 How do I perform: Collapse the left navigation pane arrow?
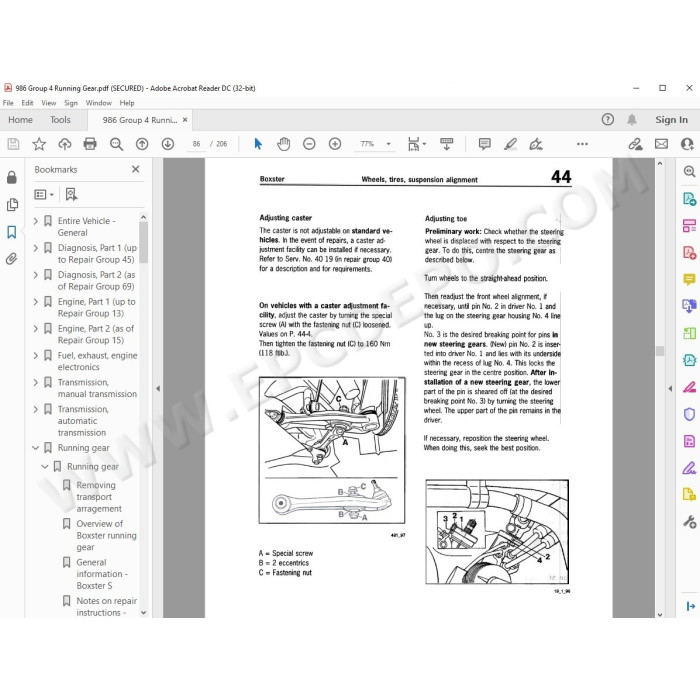158,388
